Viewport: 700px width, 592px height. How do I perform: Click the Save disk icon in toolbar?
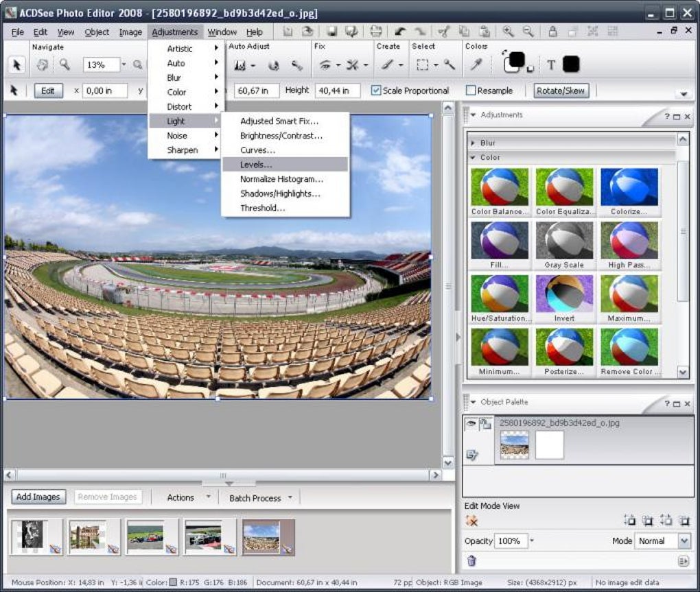tap(331, 32)
